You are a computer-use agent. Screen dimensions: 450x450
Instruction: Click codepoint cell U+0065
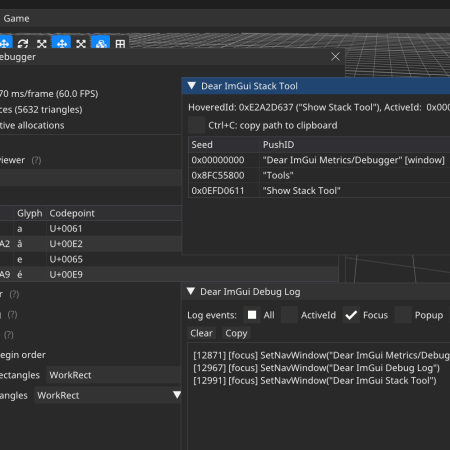[66, 259]
